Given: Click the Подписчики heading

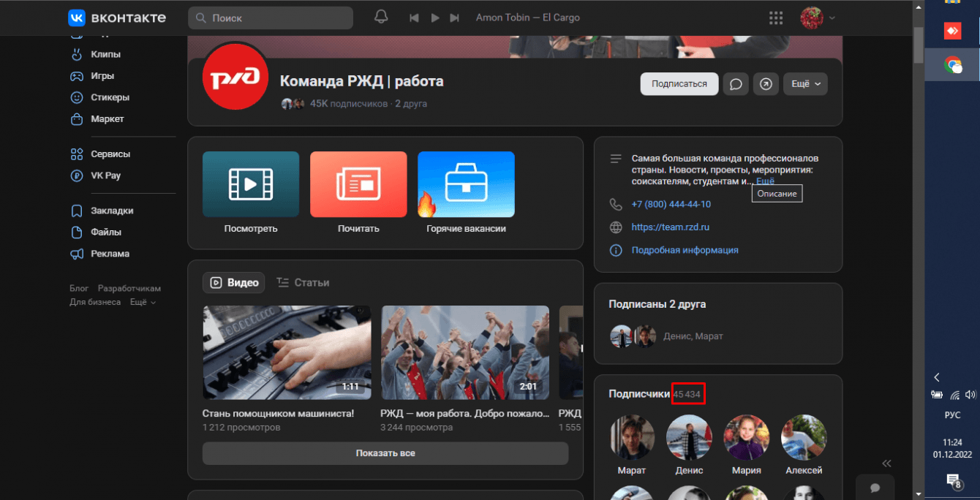Looking at the screenshot, I should 639,394.
